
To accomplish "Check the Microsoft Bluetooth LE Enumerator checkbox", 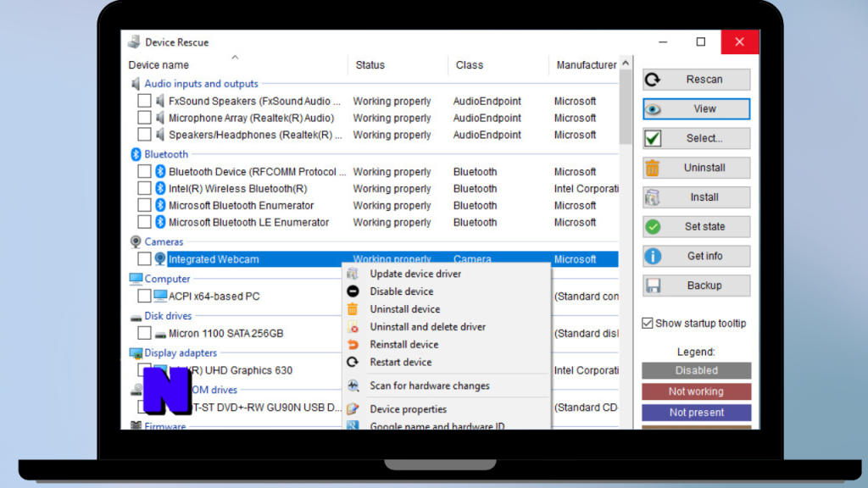I will click(144, 223).
